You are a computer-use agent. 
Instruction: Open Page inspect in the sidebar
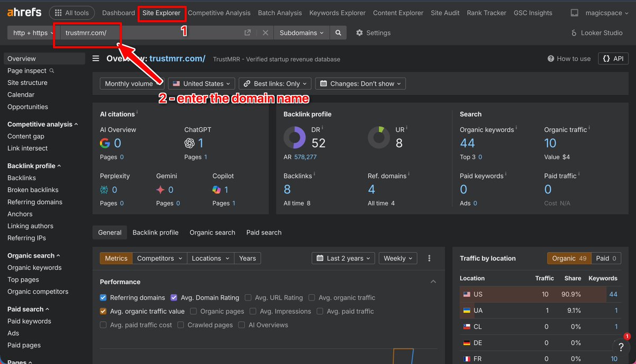(31, 70)
